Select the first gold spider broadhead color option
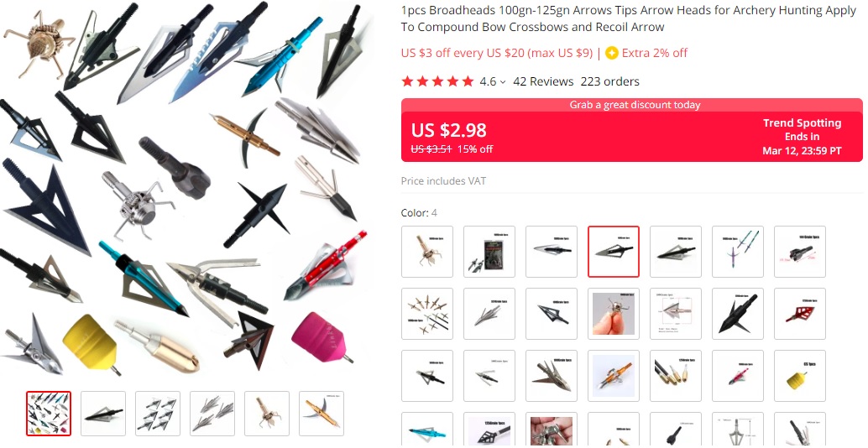This screenshot has width=868, height=448. tap(427, 252)
